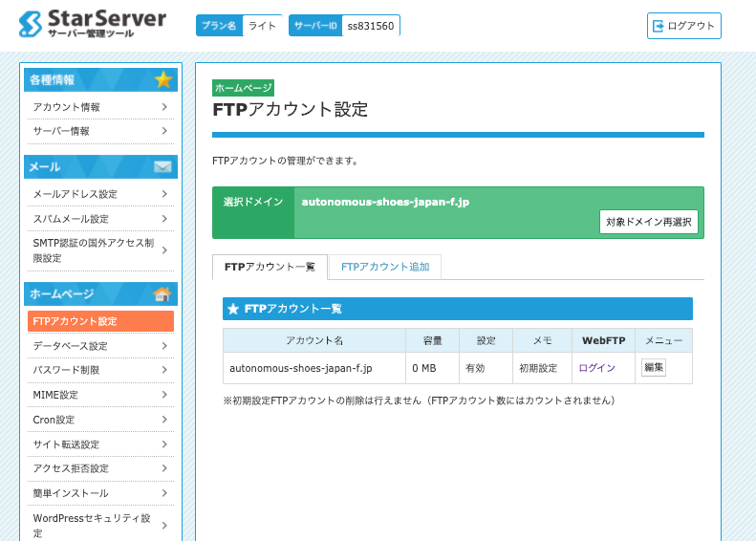Image resolution: width=756 pixels, height=541 pixels.
Task: Click 対象ドメイン再選択 button
Action: (x=649, y=222)
